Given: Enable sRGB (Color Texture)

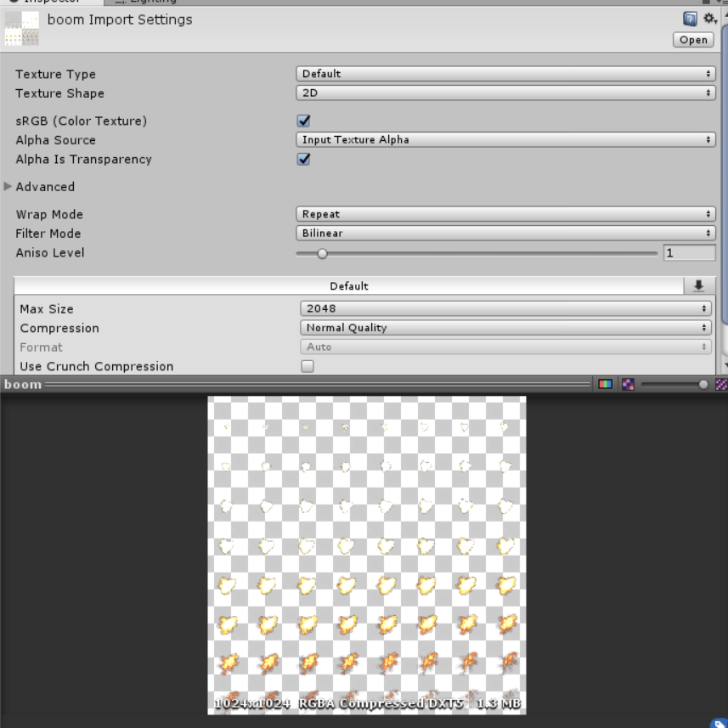Looking at the screenshot, I should 303,121.
